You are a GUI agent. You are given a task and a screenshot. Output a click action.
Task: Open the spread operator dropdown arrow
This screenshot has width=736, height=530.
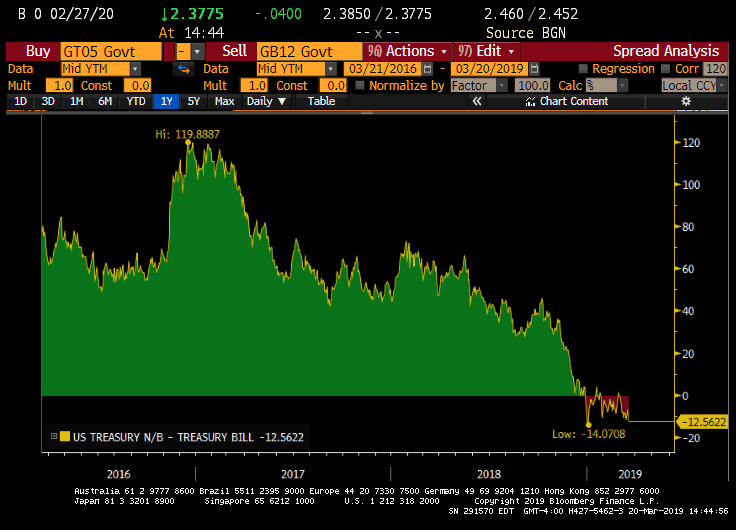pos(198,51)
